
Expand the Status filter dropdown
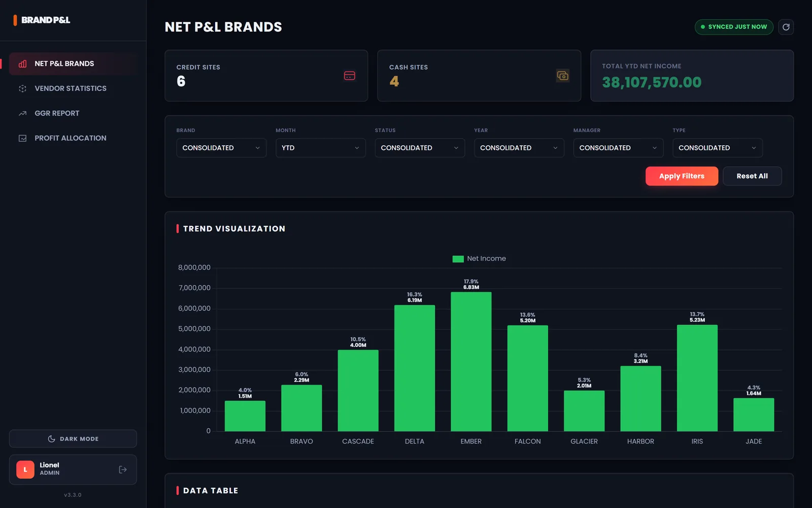coord(420,148)
